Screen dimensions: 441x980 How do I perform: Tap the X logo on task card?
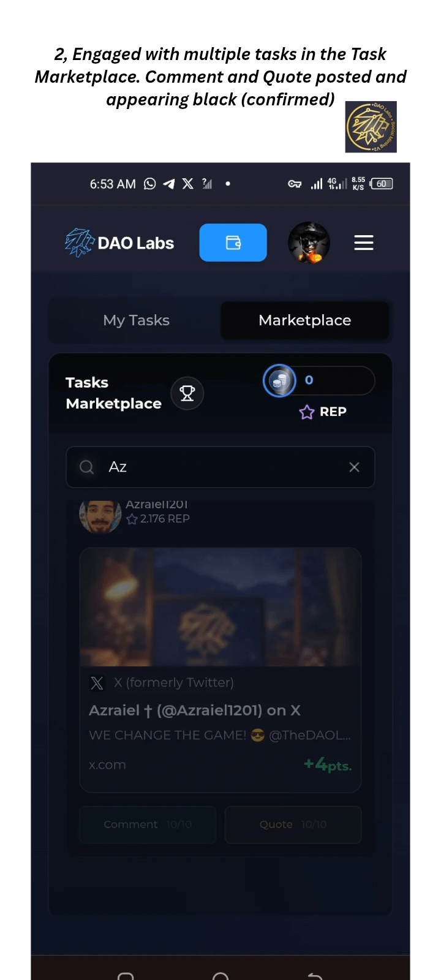click(97, 683)
